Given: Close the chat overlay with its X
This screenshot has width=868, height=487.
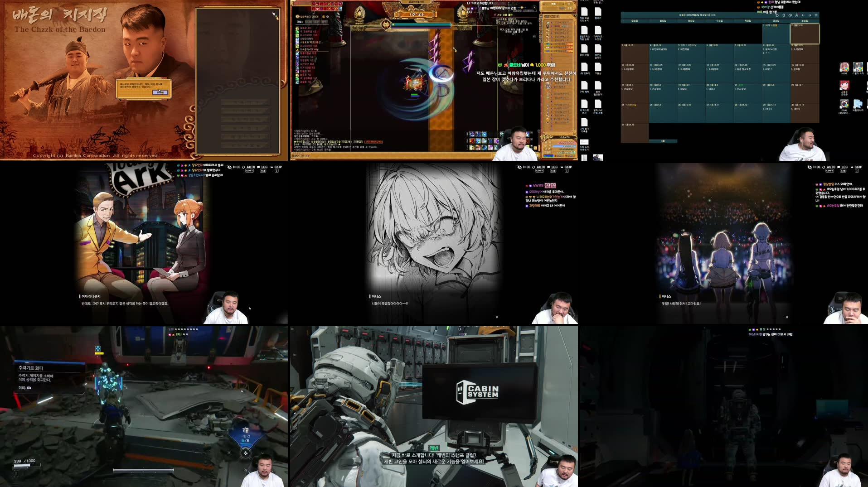Looking at the screenshot, I should 534,7.
